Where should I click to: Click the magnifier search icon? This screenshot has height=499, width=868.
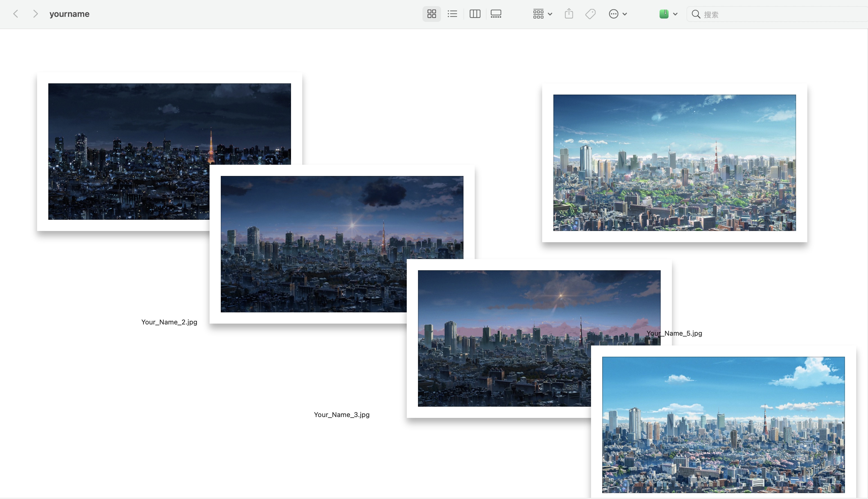point(696,14)
